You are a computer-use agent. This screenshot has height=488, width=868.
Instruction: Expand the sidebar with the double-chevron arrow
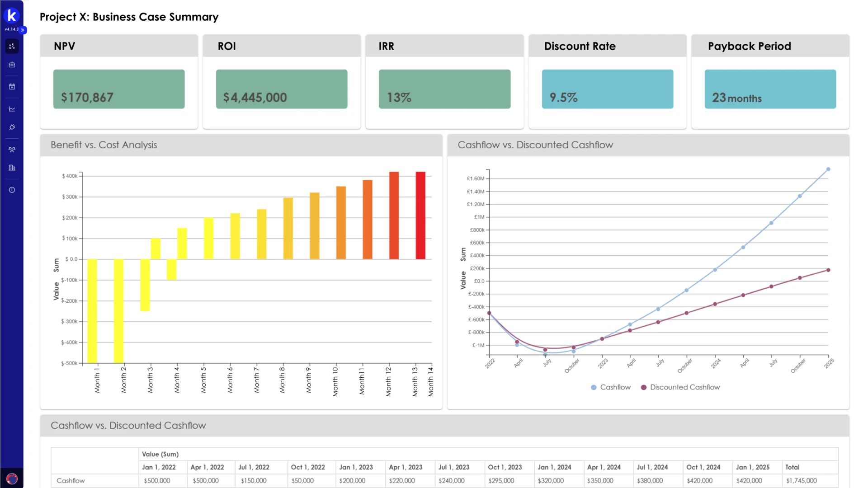coord(23,30)
